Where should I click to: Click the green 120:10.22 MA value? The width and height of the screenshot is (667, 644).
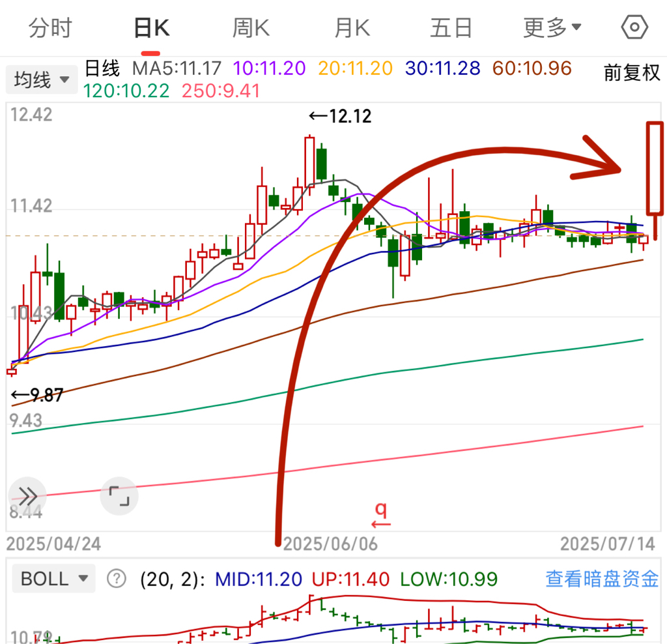[x=126, y=91]
